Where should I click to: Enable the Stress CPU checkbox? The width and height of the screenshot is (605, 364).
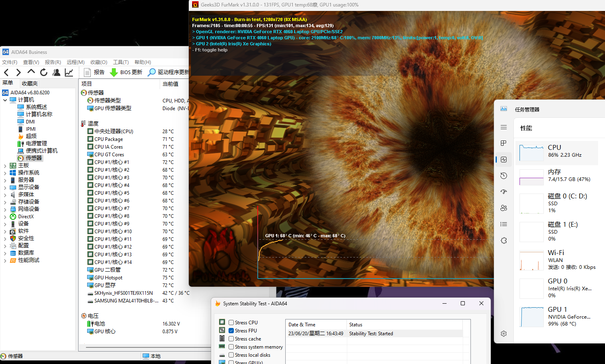(231, 323)
